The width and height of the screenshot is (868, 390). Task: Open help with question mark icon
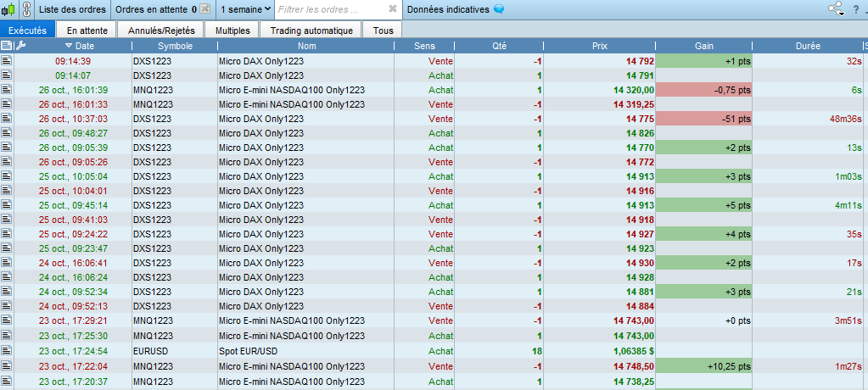click(x=856, y=8)
